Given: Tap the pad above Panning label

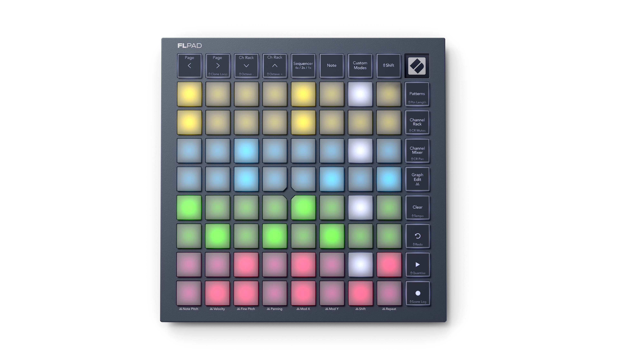Looking at the screenshot, I should 275,293.
